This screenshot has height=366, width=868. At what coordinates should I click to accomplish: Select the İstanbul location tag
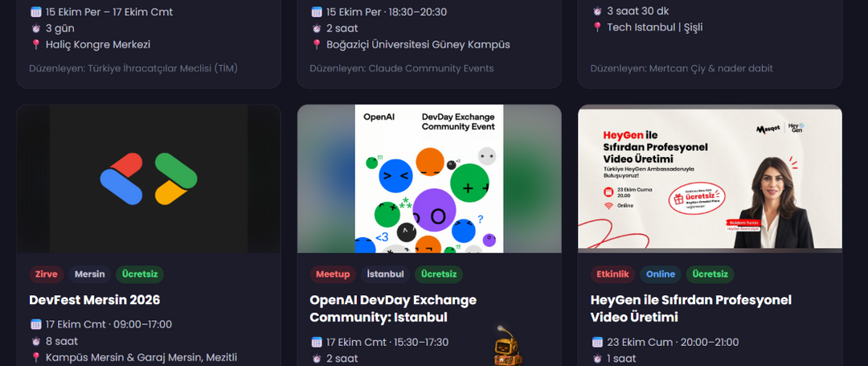[x=385, y=274]
